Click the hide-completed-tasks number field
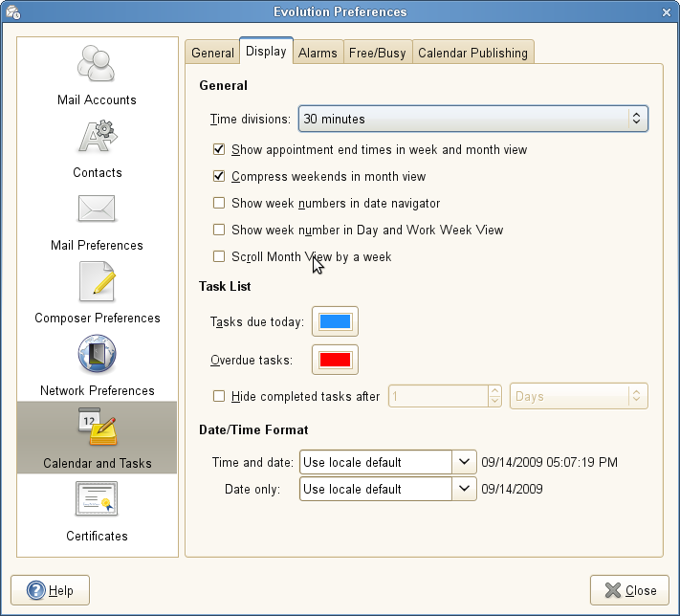Screen dimensions: 680x616 pos(438,396)
